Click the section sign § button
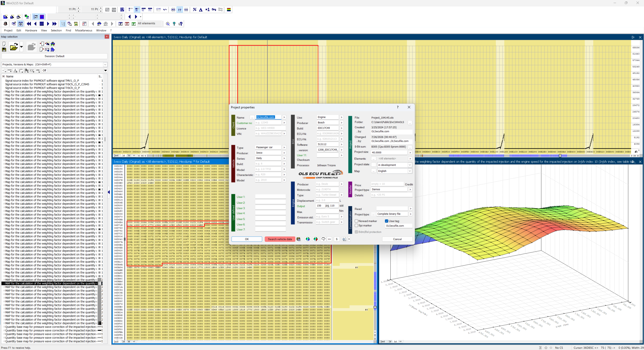Viewport: 644px width, 350px height. pyautogui.click(x=337, y=239)
